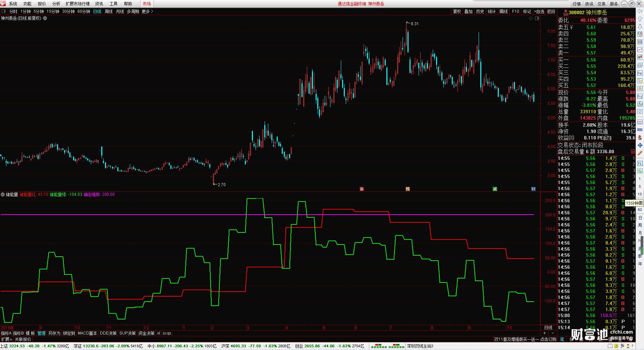Open the f(x) formula sidebar icon
The width and height of the screenshot is (644, 350).
click(x=640, y=104)
